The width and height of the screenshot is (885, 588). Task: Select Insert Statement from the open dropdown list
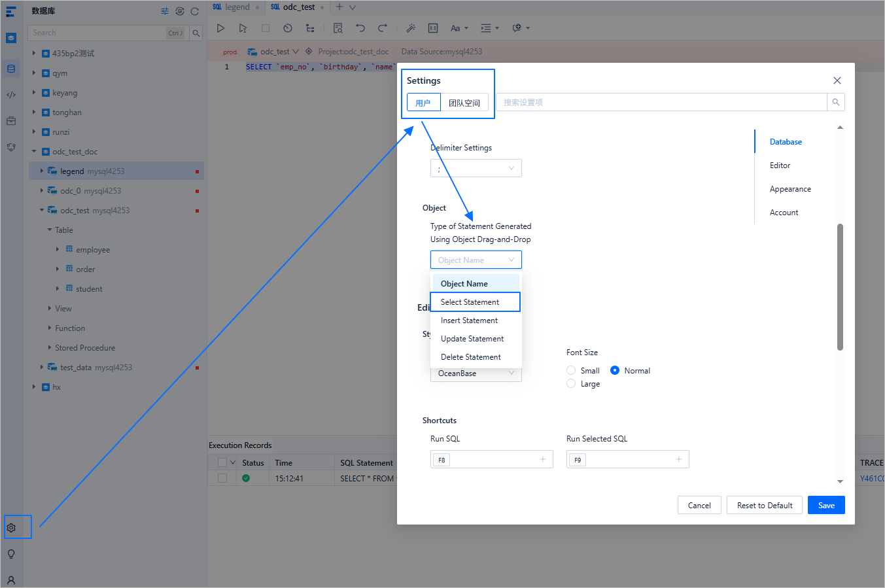[x=468, y=320]
